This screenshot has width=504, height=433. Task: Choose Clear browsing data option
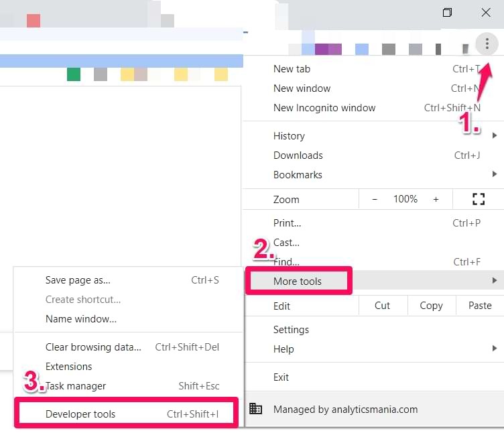[93, 347]
